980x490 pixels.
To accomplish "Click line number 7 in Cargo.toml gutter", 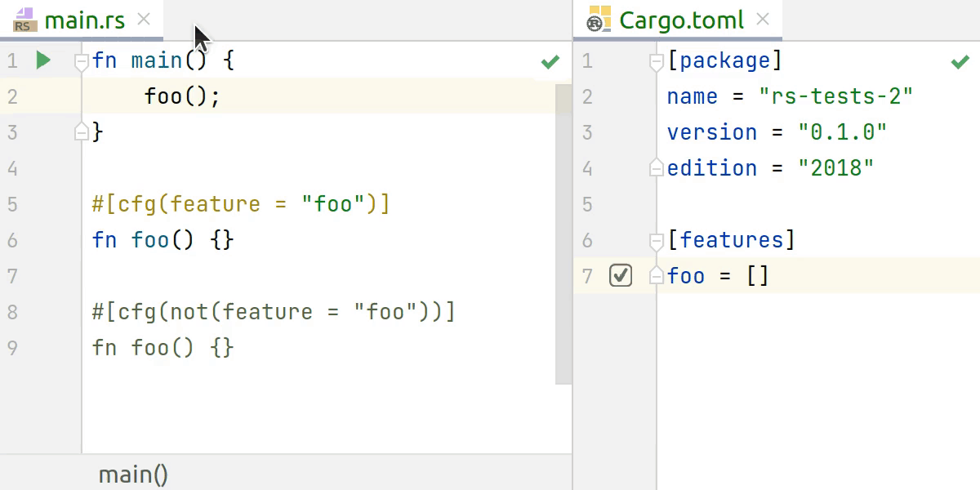I will [588, 276].
